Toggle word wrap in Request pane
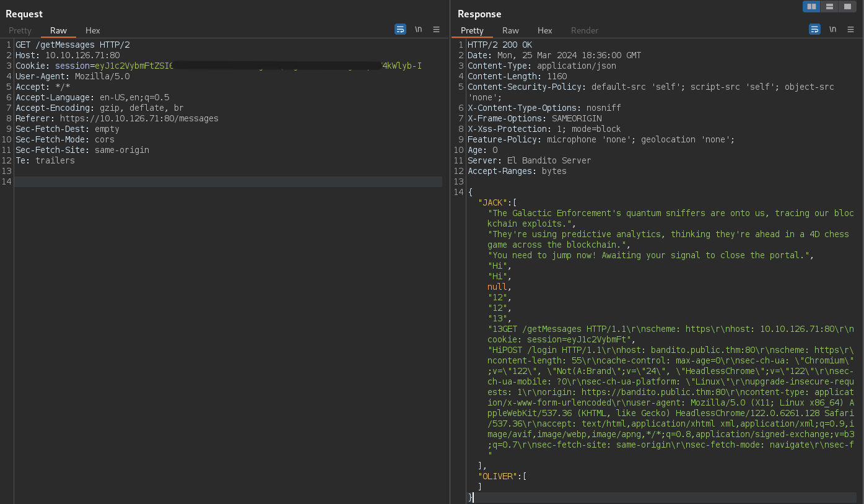 click(400, 29)
